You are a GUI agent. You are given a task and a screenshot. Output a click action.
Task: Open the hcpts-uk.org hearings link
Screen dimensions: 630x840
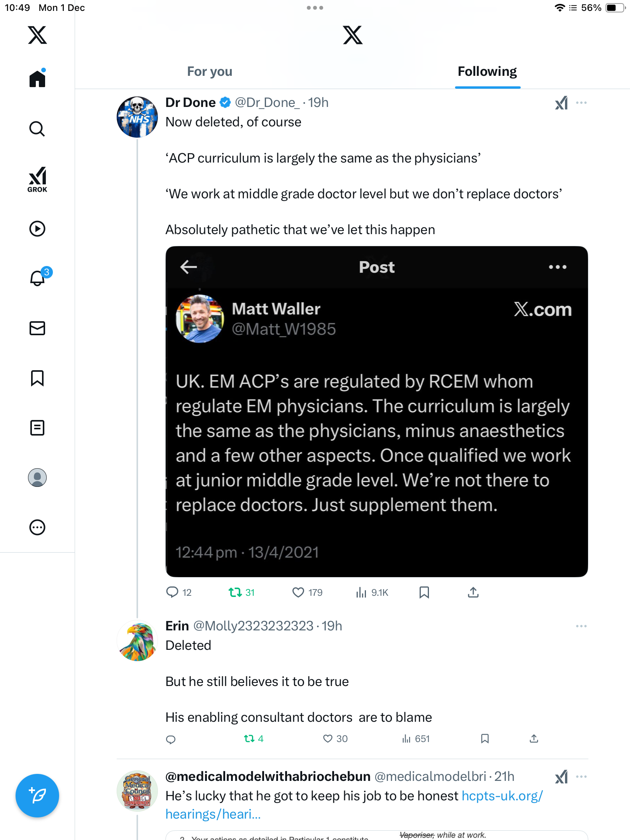(502, 796)
